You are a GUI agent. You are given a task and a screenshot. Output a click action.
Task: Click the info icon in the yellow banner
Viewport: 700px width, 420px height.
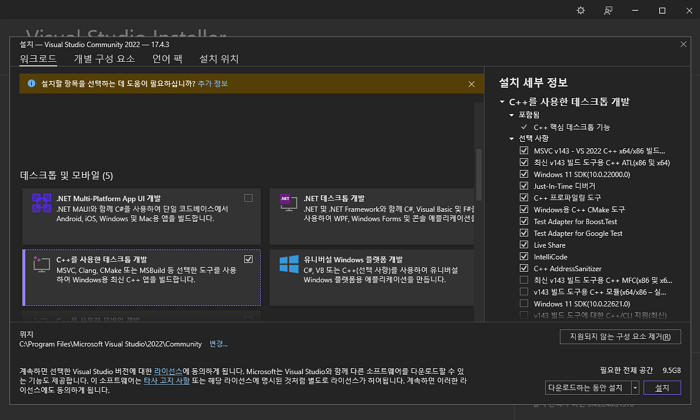coord(31,83)
